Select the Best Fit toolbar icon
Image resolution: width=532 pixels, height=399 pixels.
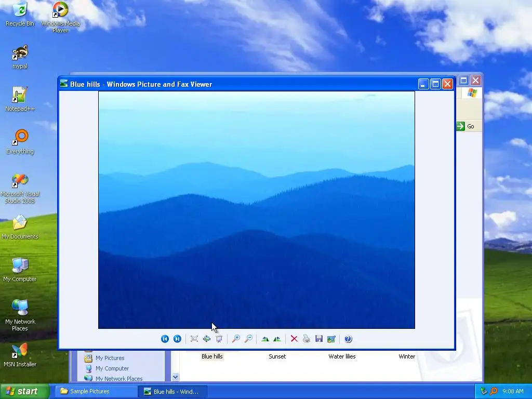pos(194,339)
